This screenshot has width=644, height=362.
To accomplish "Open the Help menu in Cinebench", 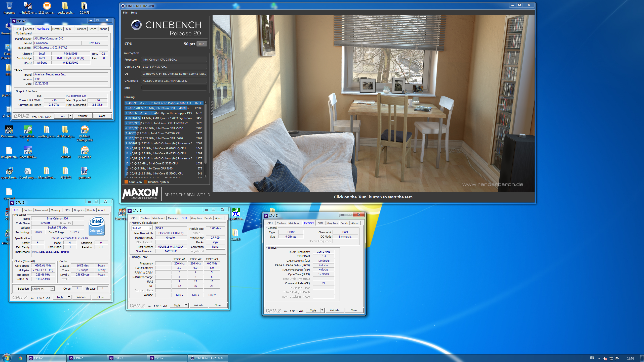I will click(x=134, y=13).
